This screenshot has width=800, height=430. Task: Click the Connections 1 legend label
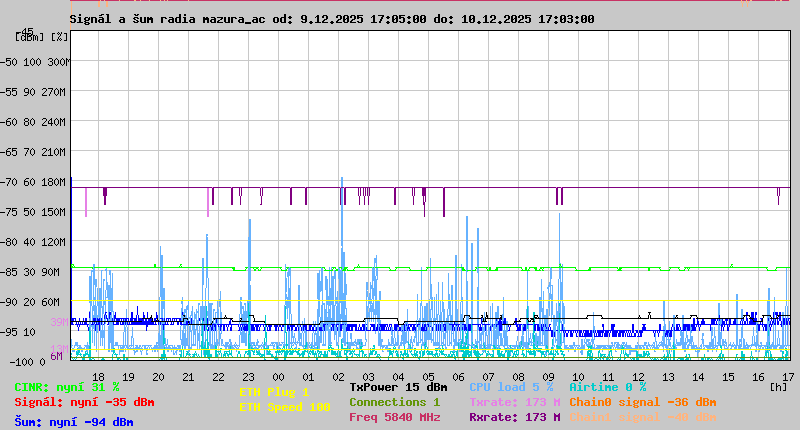point(394,402)
